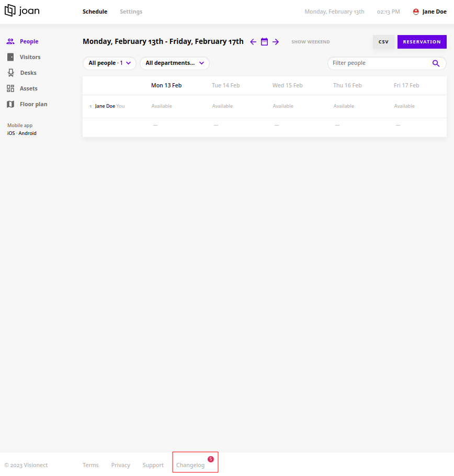454x476 pixels.
Task: Click the Joan logo
Action: (22, 10)
